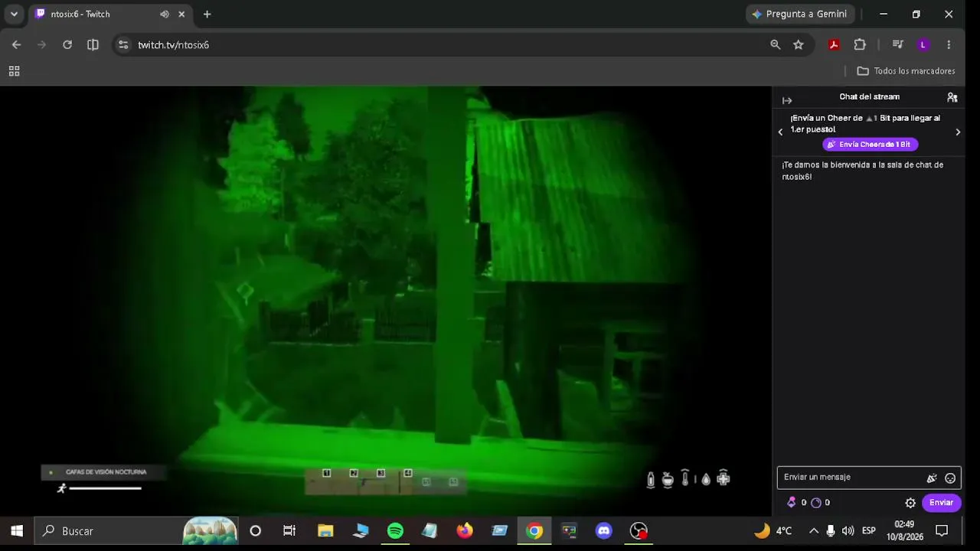Open chat settings gear
The image size is (980, 551).
[910, 503]
